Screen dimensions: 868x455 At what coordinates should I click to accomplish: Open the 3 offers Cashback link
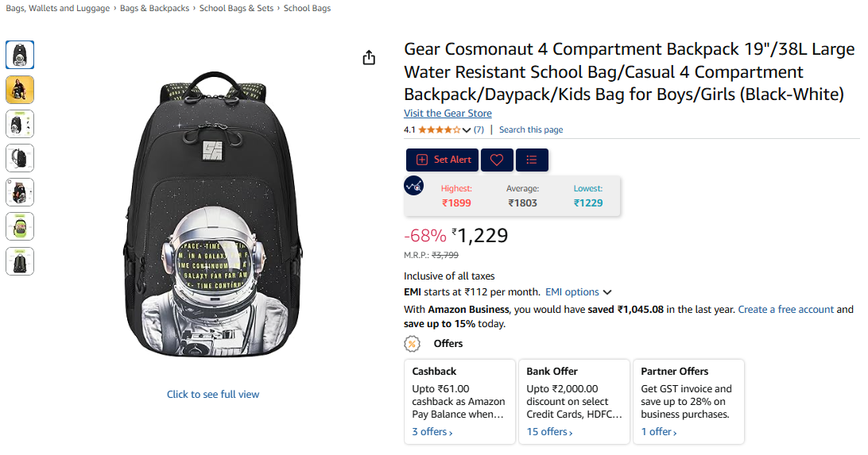(432, 432)
